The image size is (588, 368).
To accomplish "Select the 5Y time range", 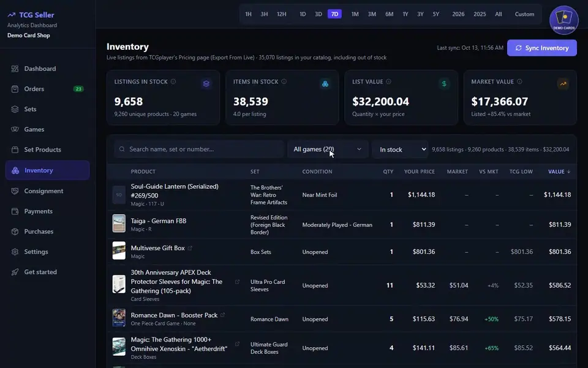I will (435, 14).
